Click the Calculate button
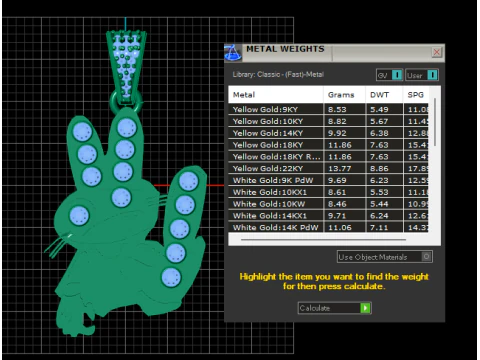 pyautogui.click(x=335, y=308)
